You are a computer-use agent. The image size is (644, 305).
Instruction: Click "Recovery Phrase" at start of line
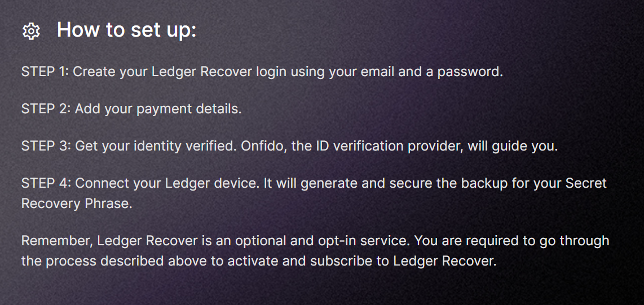click(x=76, y=204)
